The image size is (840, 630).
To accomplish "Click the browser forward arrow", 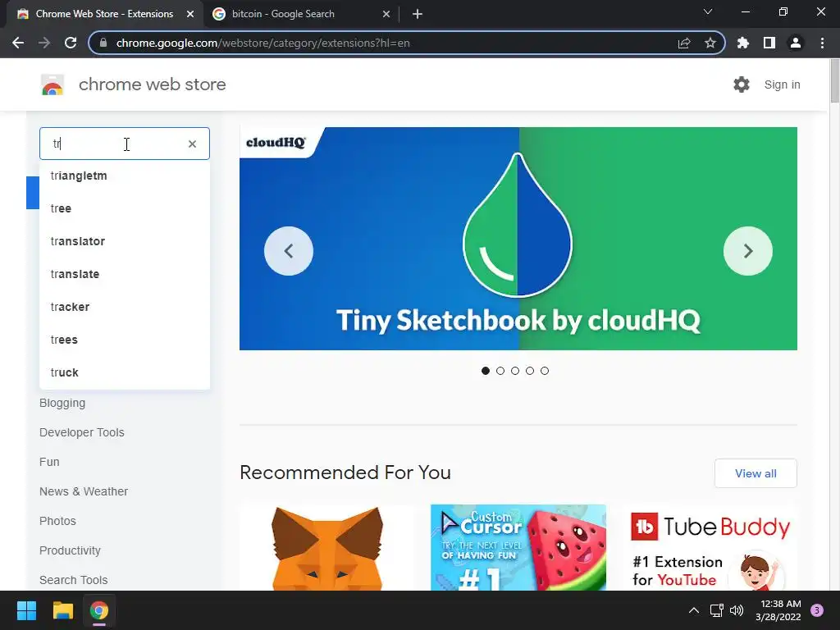I will 44,43.
